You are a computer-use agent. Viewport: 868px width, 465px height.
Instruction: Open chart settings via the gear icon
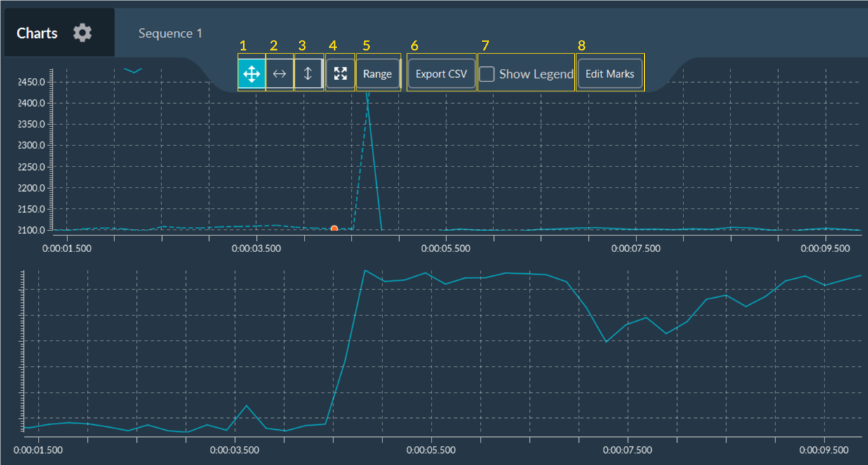pos(82,32)
